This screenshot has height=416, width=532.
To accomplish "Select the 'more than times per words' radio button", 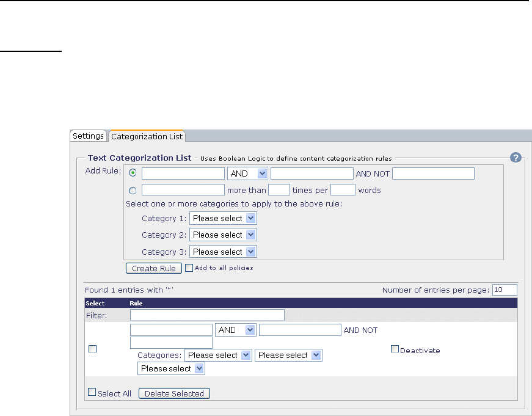I will pyautogui.click(x=133, y=191).
